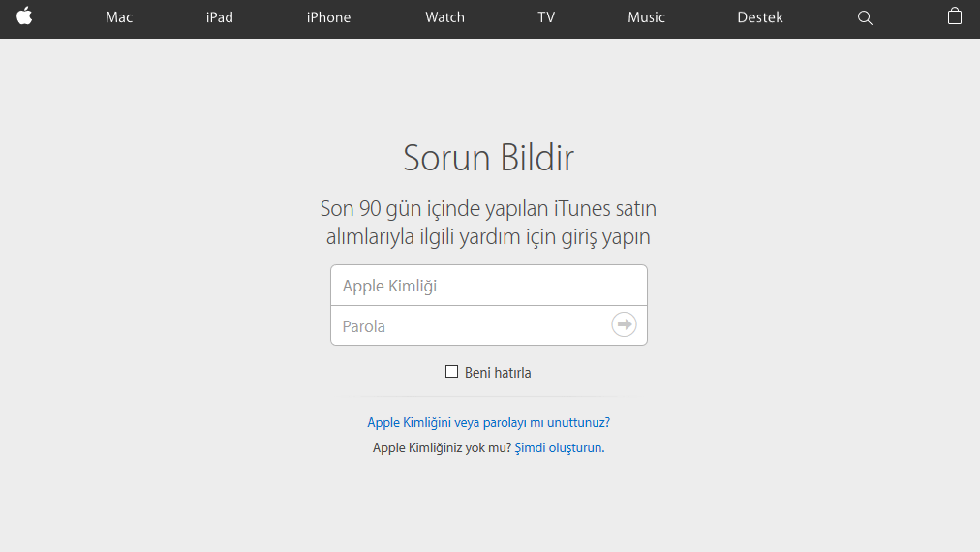The width and height of the screenshot is (980, 552).
Task: Open 'Apple Kimliğini veya parolayı mı unuttunuz?' link
Action: (x=489, y=422)
